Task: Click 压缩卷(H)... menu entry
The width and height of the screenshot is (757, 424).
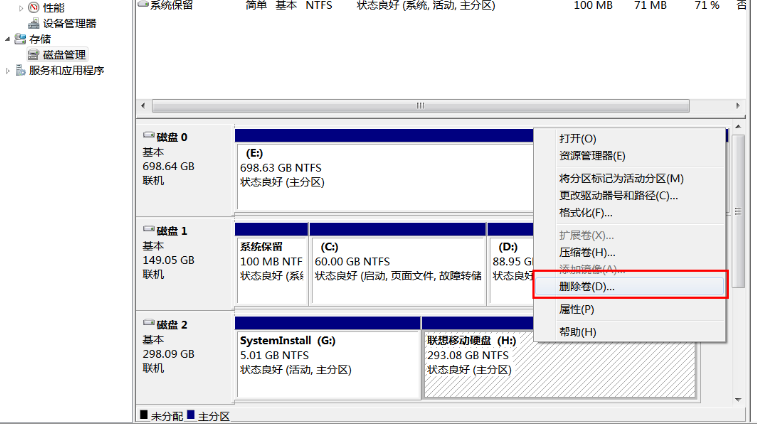Action: click(587, 253)
